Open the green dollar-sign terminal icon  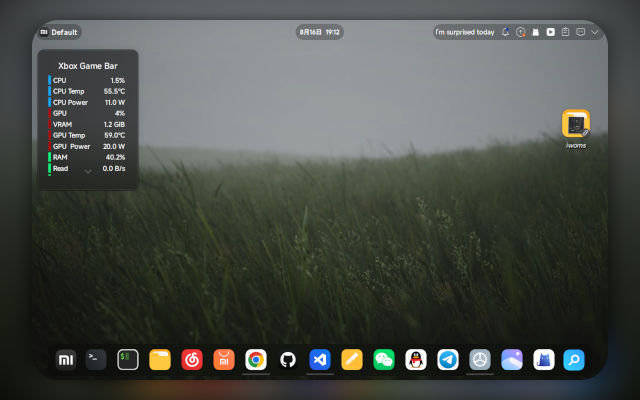coord(128,360)
